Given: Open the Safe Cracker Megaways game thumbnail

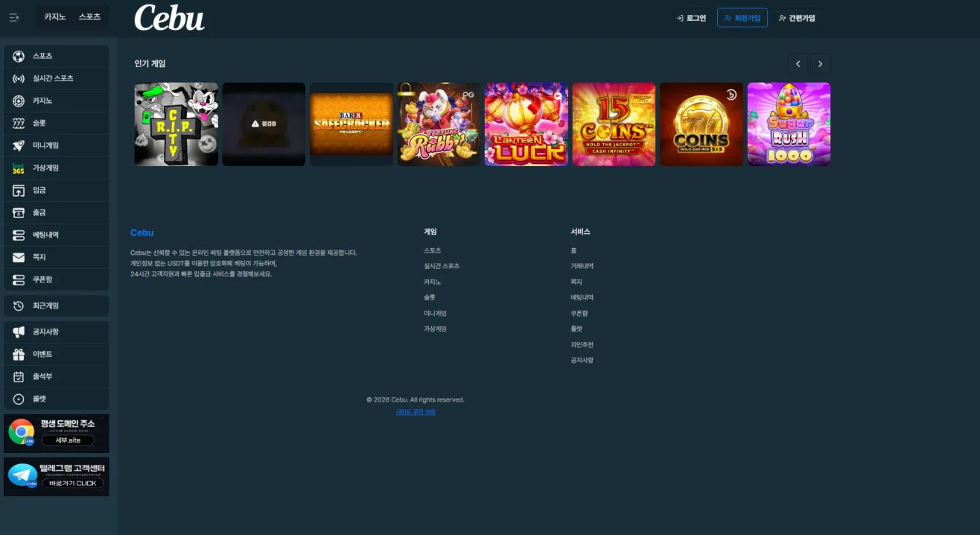Looking at the screenshot, I should (x=351, y=124).
